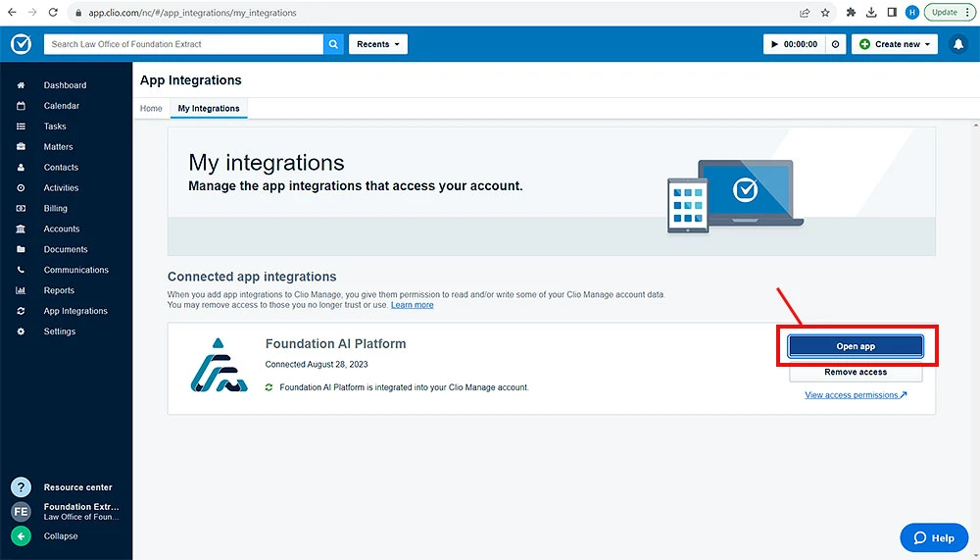Select the My Integrations tab
980x560 pixels.
pyautogui.click(x=209, y=108)
